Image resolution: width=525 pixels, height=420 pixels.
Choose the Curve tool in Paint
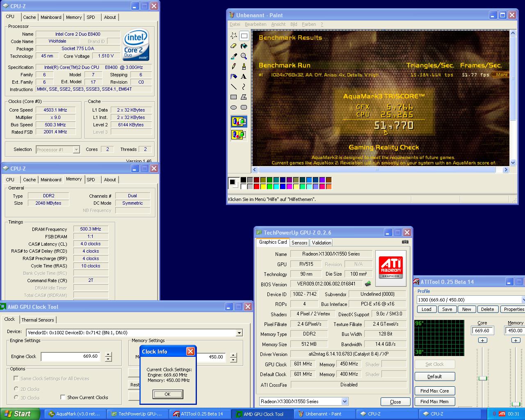(x=244, y=87)
